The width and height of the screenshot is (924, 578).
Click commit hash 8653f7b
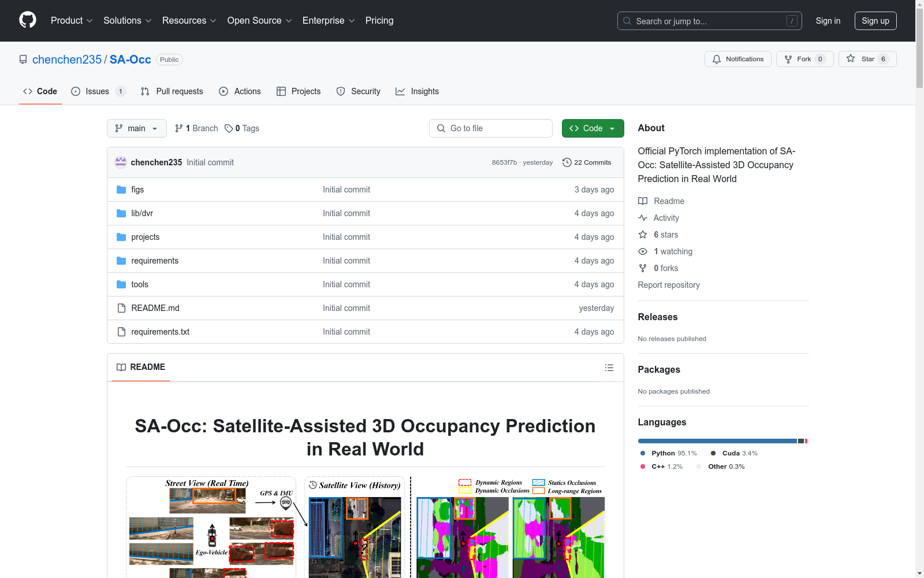[504, 162]
